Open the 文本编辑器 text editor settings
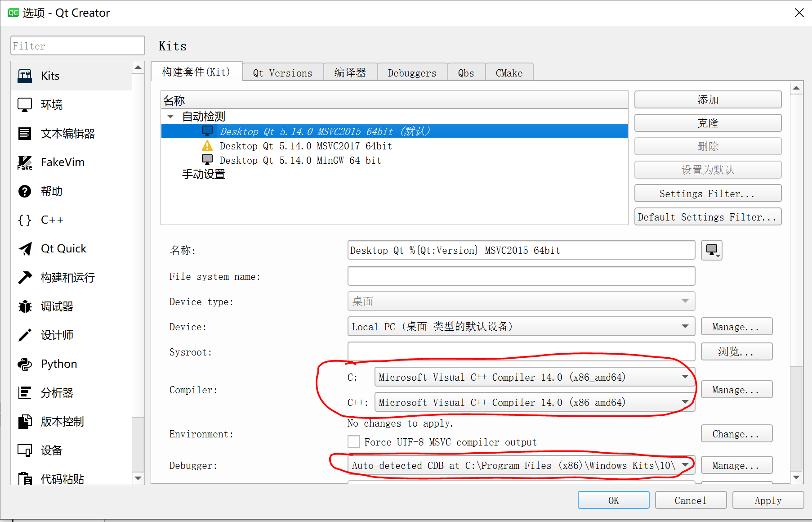The width and height of the screenshot is (812, 522). [67, 133]
